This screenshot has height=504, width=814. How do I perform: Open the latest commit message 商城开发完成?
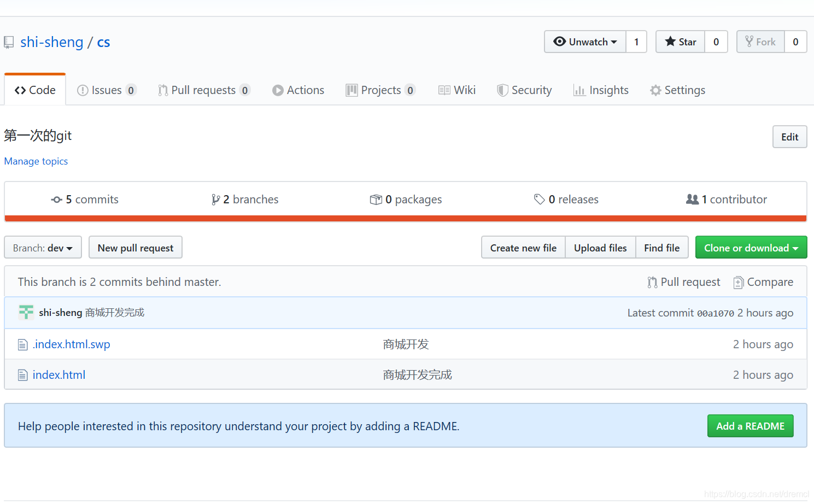coord(115,312)
